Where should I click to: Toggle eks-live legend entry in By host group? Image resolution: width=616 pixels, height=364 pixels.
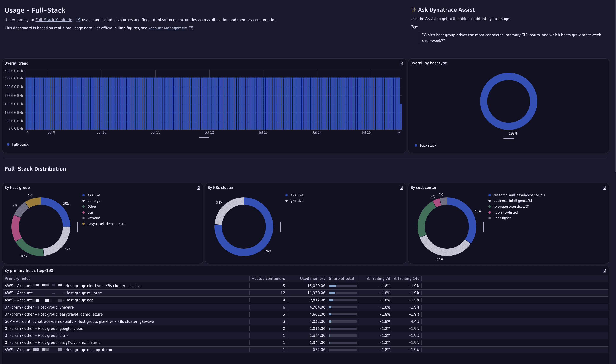click(x=91, y=195)
